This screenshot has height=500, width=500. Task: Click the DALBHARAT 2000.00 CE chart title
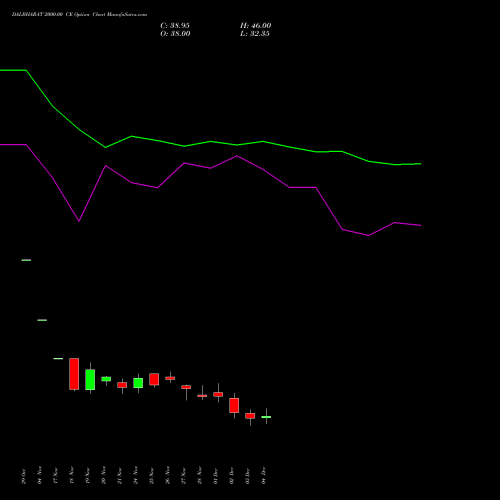coord(79,15)
